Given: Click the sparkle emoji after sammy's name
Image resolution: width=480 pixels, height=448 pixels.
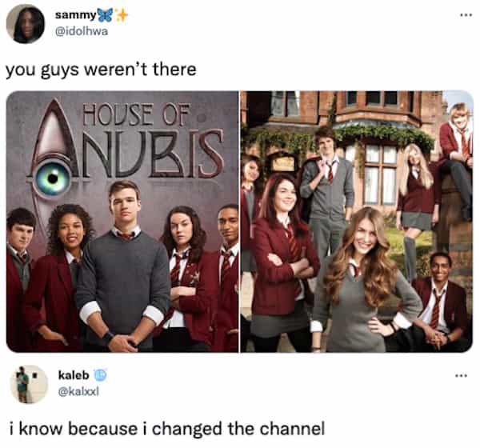Looking at the screenshot, I should pyautogui.click(x=122, y=15).
